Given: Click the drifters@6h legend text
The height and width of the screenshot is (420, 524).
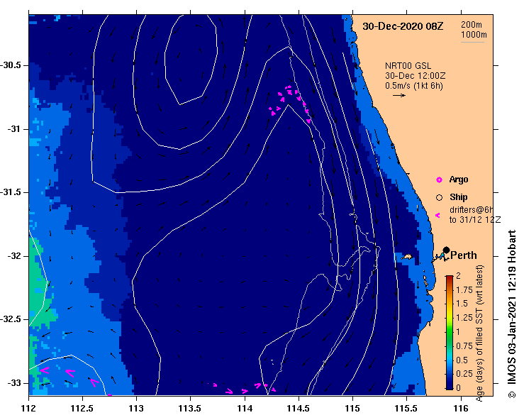Looking at the screenshot, I should [x=472, y=210].
